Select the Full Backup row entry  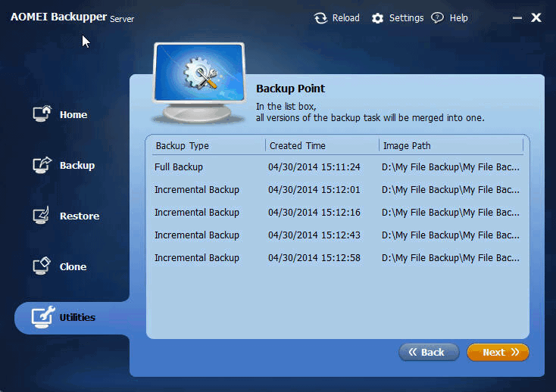point(338,166)
